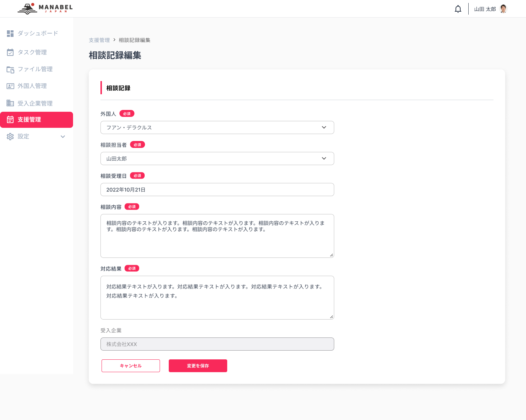Click the notification bell icon
The image size is (526, 420).
[458, 9]
